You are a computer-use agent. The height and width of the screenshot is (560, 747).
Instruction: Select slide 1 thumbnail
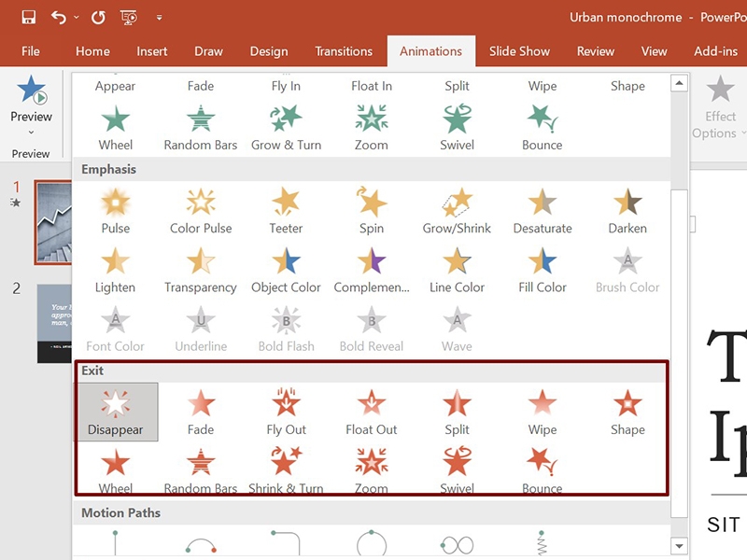(x=53, y=222)
